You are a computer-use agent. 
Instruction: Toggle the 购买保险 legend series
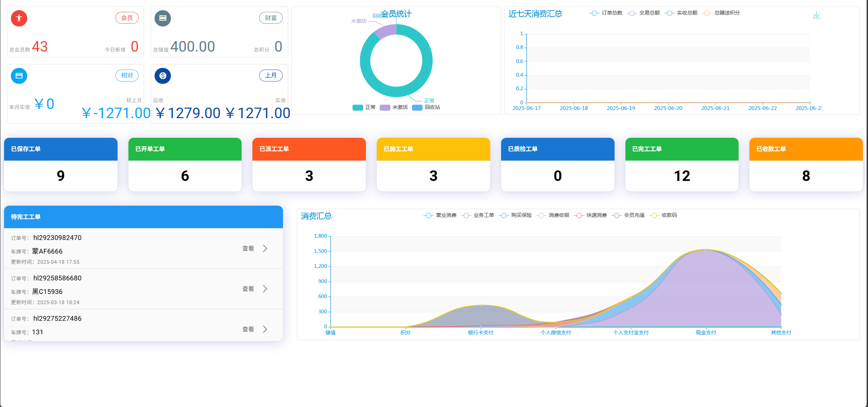click(515, 215)
